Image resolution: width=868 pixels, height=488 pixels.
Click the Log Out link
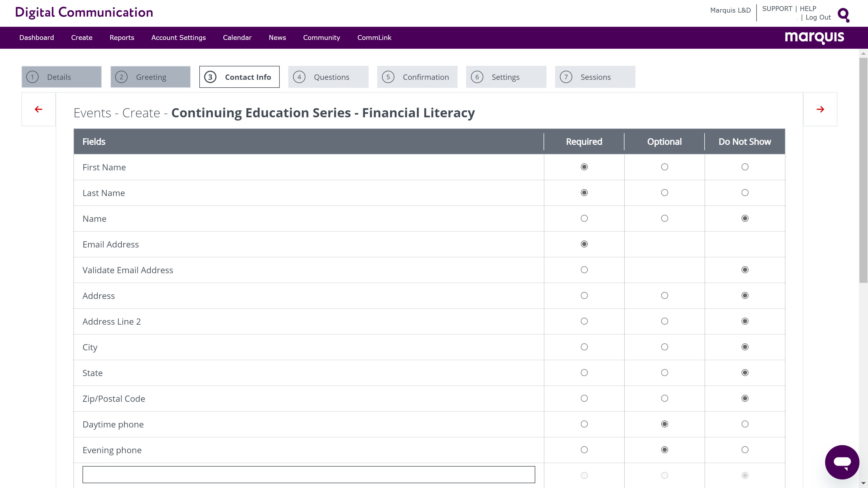point(818,17)
